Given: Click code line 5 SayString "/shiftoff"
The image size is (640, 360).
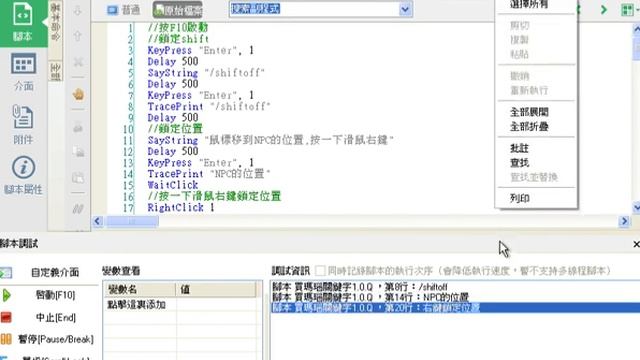Looking at the screenshot, I should pyautogui.click(x=206, y=73).
